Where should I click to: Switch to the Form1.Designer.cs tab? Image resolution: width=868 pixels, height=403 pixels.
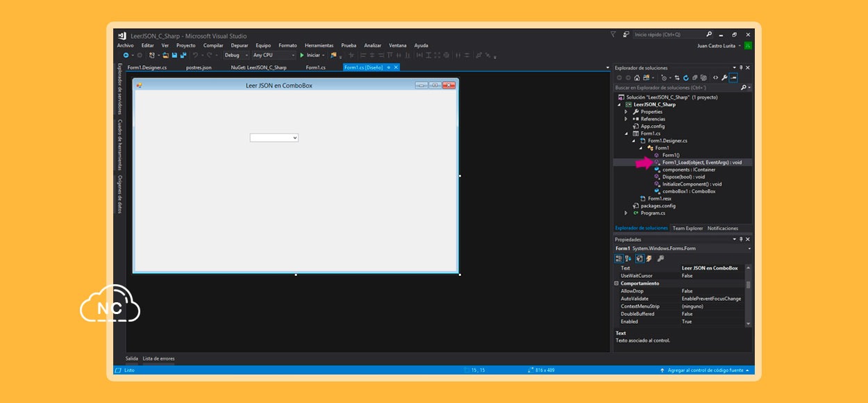pyautogui.click(x=147, y=67)
